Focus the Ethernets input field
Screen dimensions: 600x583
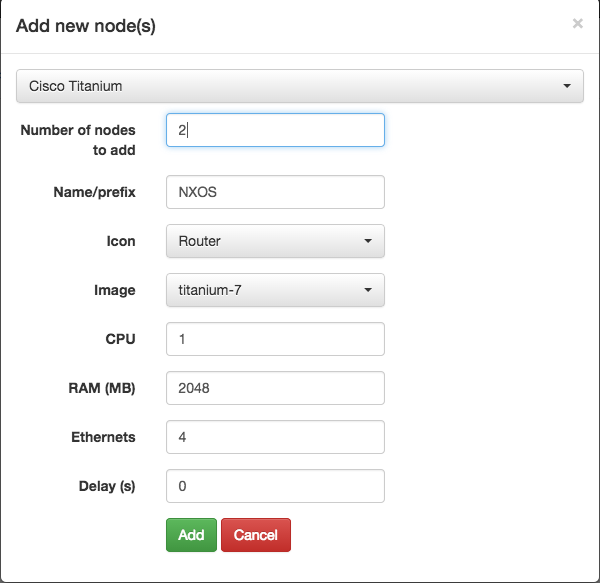(x=275, y=437)
